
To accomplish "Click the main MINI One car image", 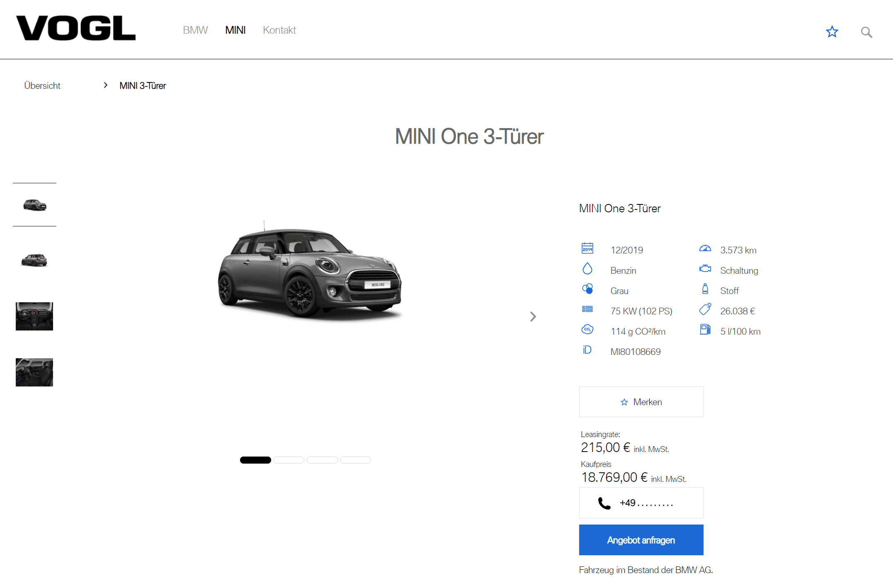I will coord(309,272).
